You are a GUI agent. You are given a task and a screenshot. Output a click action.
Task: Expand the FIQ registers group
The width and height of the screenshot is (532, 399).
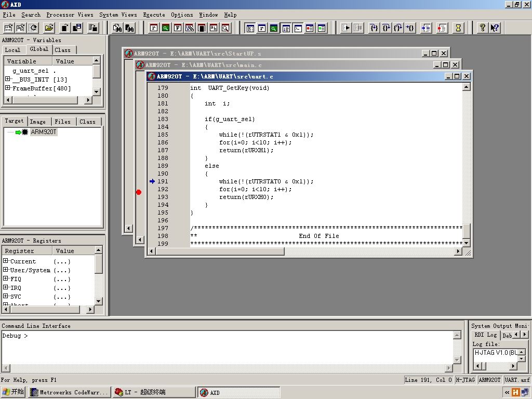(5, 278)
